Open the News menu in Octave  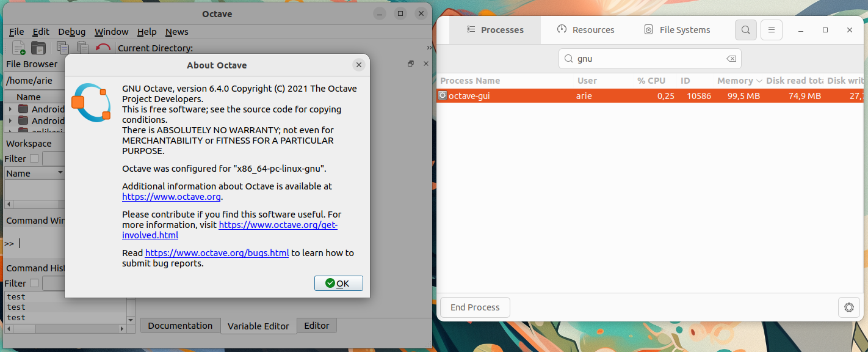point(177,32)
